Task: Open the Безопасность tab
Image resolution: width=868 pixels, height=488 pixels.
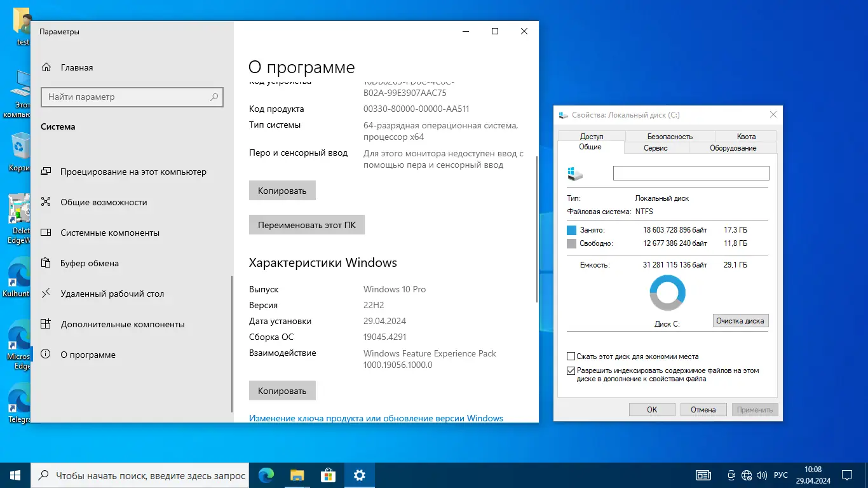Action: click(670, 136)
